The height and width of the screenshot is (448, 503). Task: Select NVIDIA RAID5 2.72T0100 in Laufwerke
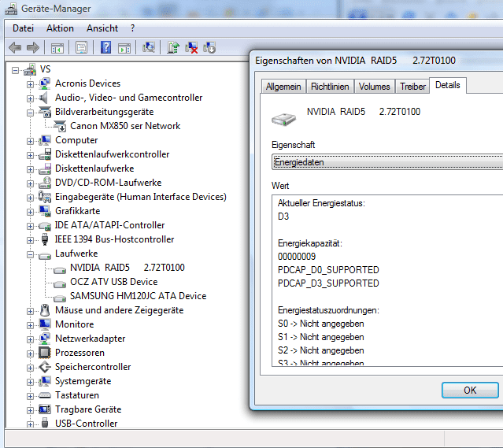128,268
